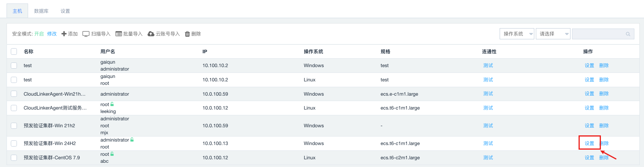Click the 删除 trash icon in toolbar
The height and width of the screenshot is (167, 644).
(x=187, y=34)
